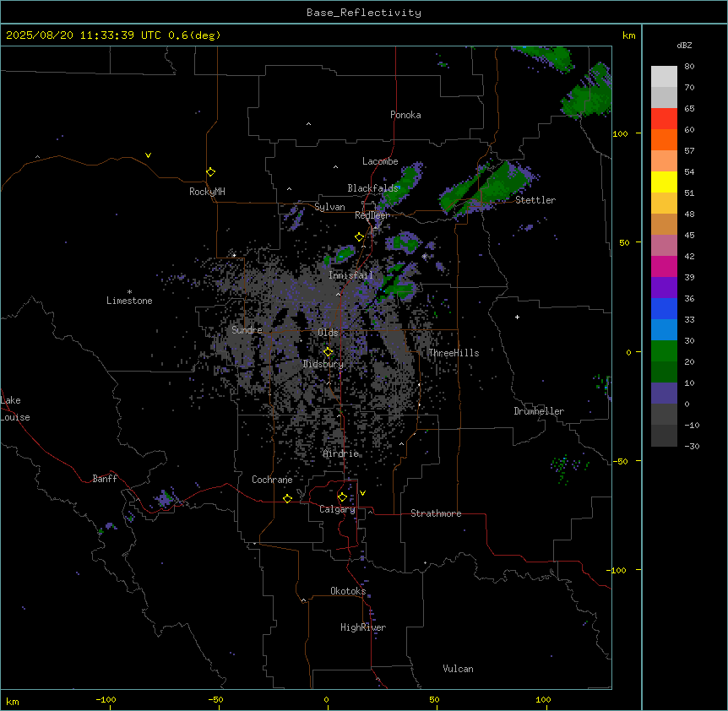
Task: Select the royal blue swatch between 36 and 33
Action: (664, 308)
